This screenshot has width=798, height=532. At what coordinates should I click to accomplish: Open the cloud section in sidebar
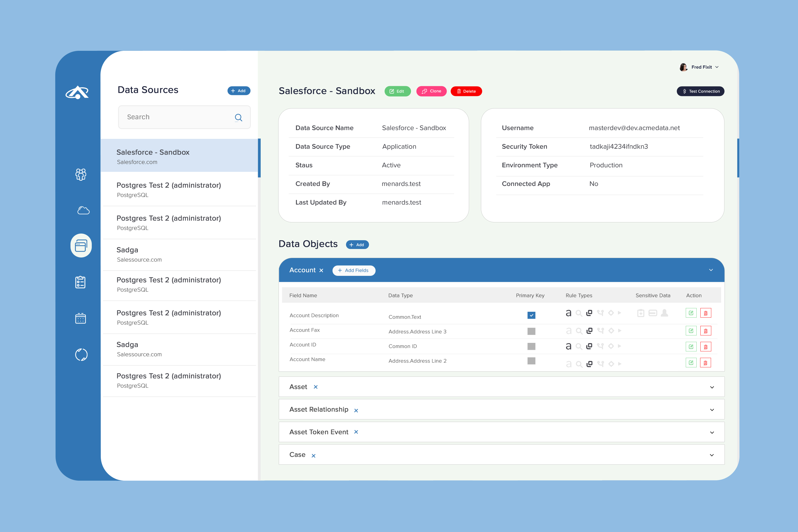tap(83, 211)
